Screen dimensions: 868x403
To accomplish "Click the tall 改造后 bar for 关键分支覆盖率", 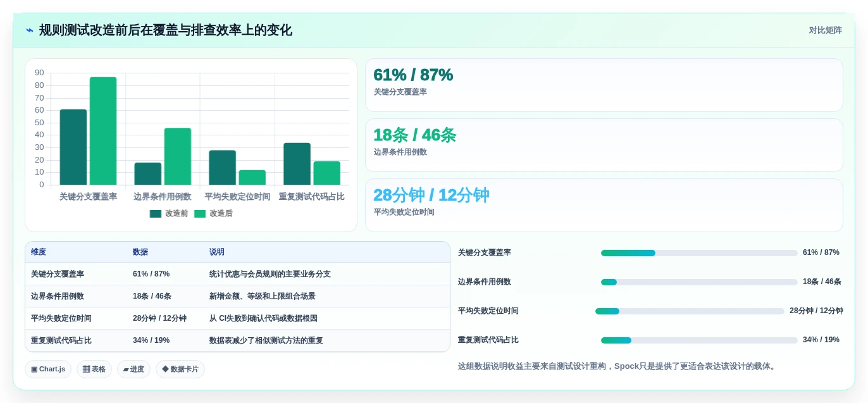I will [x=103, y=131].
